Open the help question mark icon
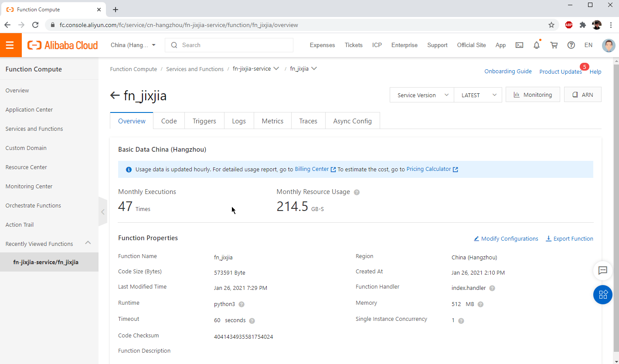 (571, 45)
